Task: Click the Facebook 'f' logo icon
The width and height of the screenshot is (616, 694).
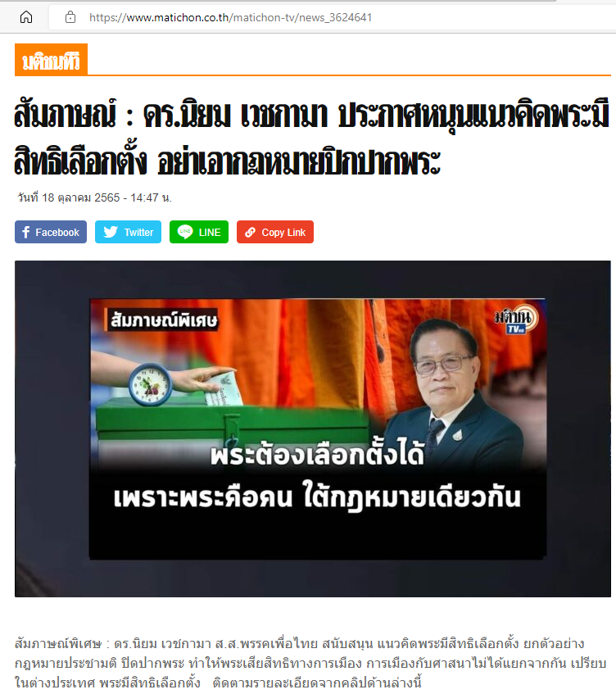Action: point(25,232)
